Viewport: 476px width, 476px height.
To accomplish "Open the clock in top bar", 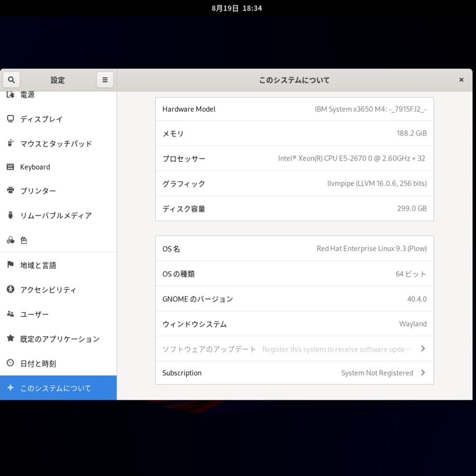I will point(237,8).
